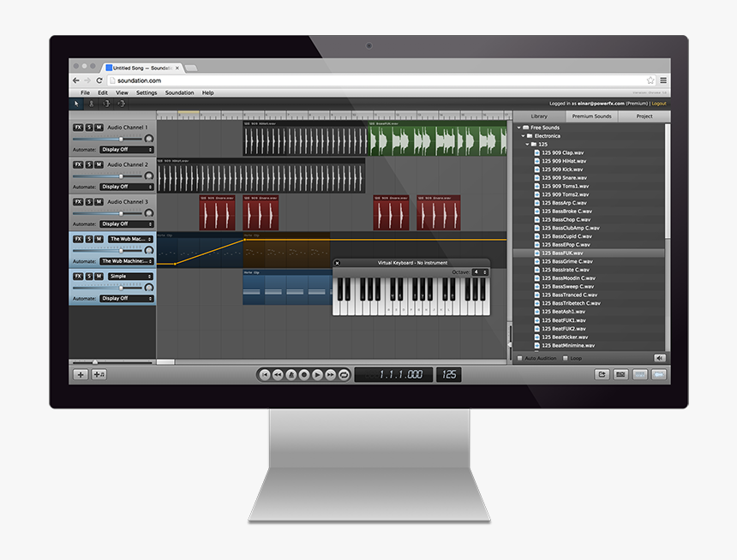Open the Automate dropdown for Audio Channel 1
Viewport: 737px width, 560px height.
tap(127, 148)
